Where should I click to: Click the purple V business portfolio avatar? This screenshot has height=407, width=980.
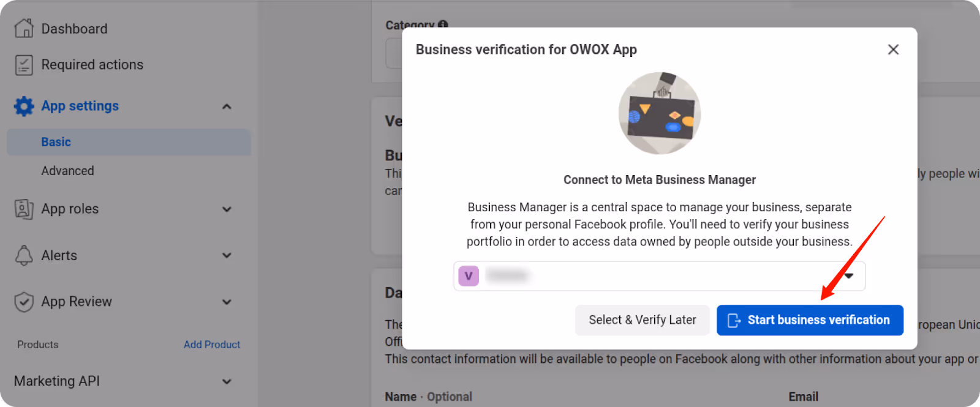[468, 276]
